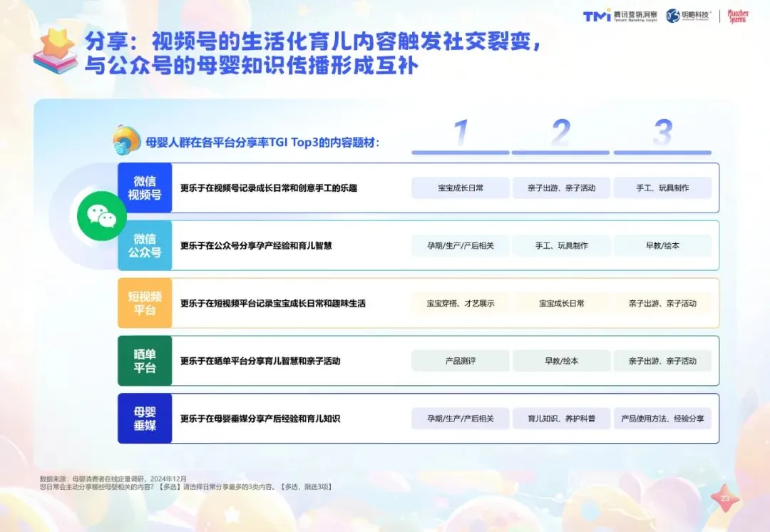Click 宝宝成长日常 in the 微信视频号 row
This screenshot has width=770, height=532.
(461, 188)
